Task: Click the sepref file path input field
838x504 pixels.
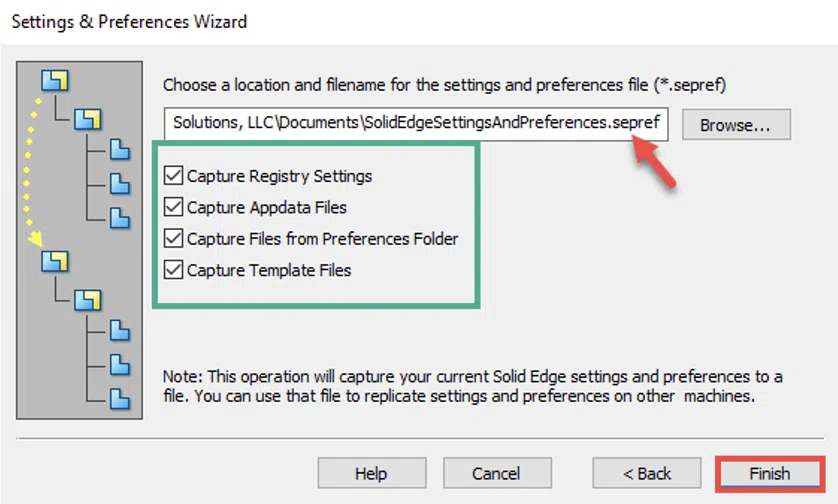Action: [416, 123]
